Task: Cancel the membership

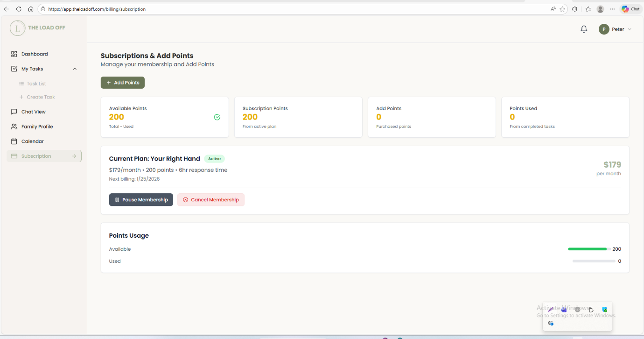Action: pyautogui.click(x=211, y=200)
